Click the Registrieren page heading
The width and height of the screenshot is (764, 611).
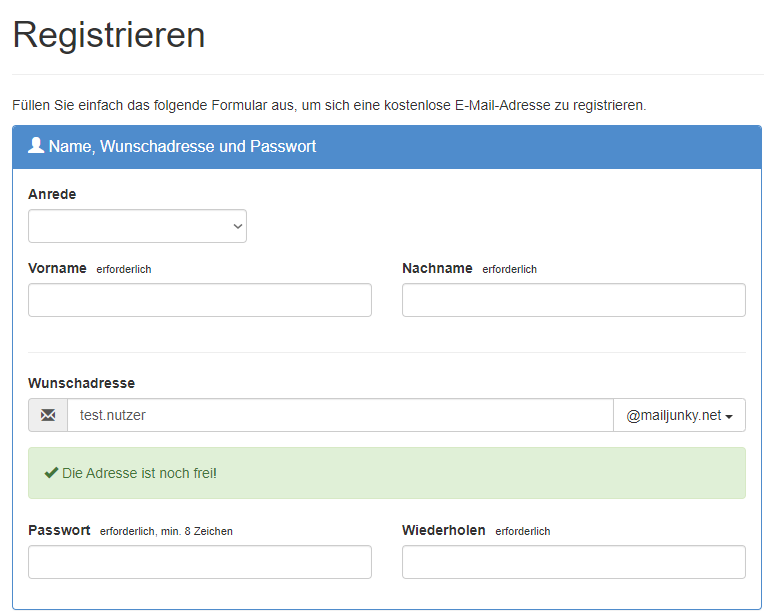point(109,35)
